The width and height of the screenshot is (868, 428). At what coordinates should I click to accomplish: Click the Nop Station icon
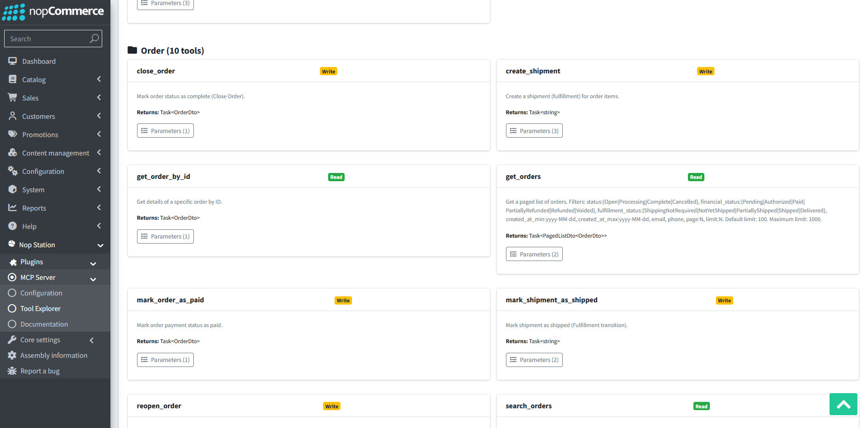11,244
